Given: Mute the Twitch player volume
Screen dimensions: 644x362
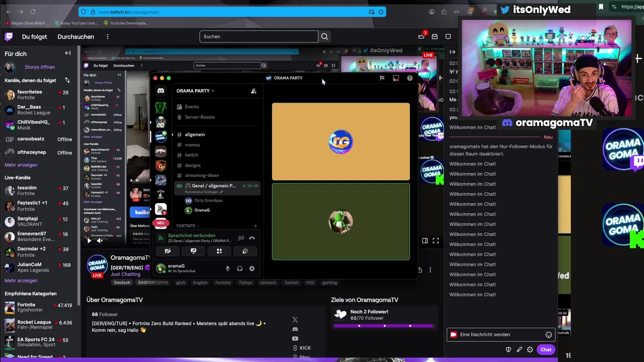Looking at the screenshot, I should click(100, 241).
